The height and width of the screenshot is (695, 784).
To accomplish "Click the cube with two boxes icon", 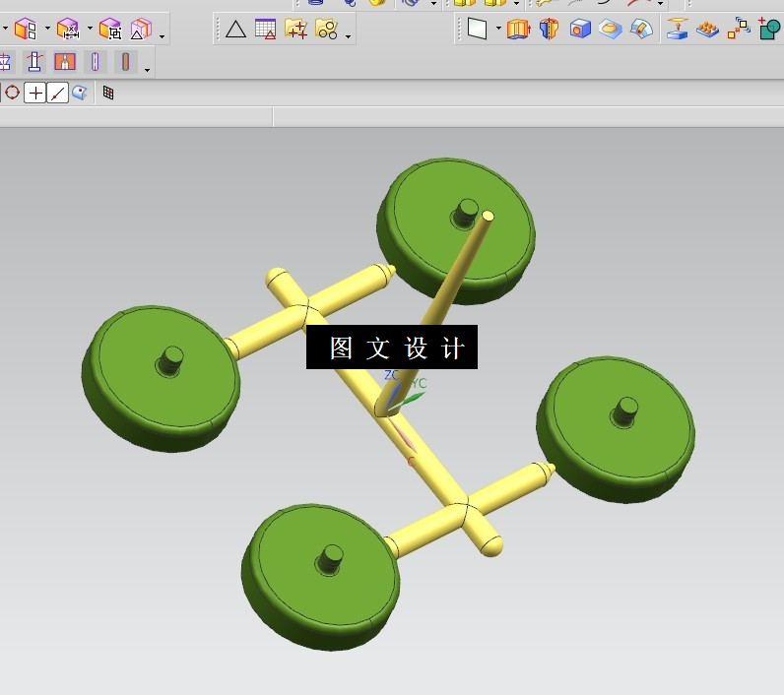I will (25, 29).
